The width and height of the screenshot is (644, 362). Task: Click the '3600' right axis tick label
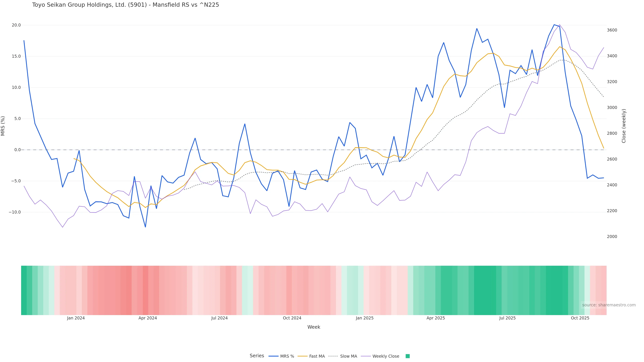point(612,30)
